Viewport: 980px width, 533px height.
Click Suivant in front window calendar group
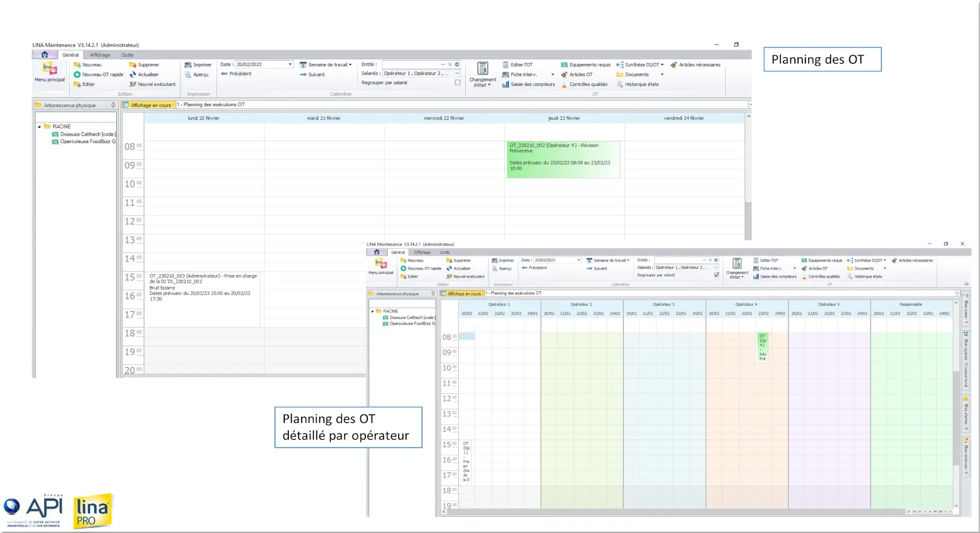[597, 268]
